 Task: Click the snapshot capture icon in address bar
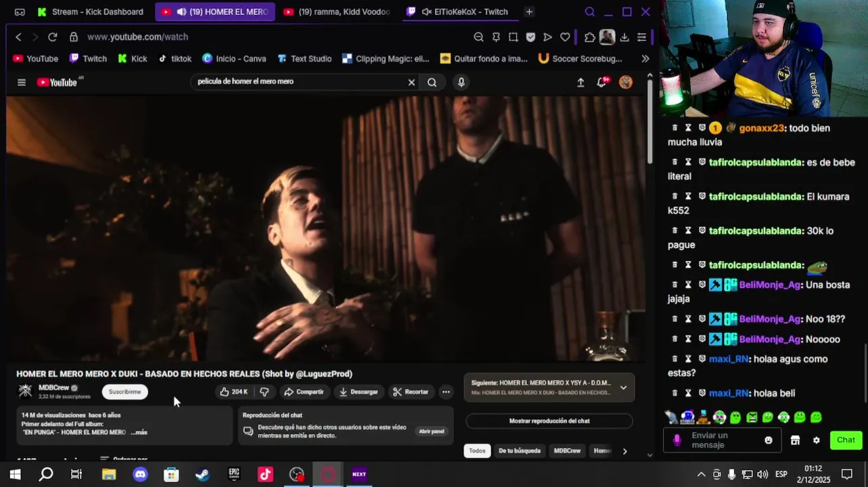click(x=513, y=37)
